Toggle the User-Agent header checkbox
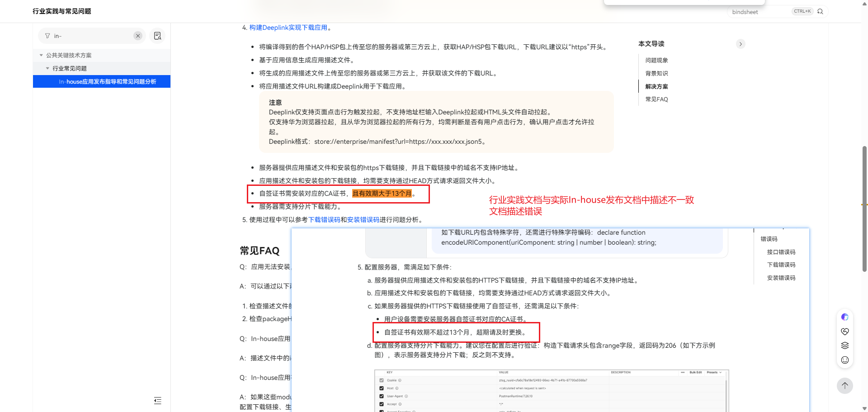 (382, 396)
